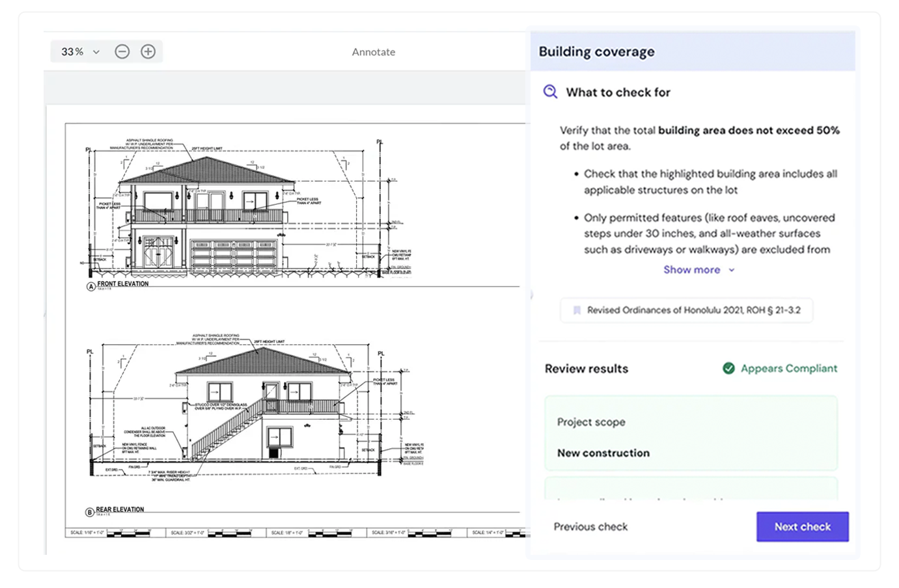
Task: Click the Rear Elevation drawing
Action: [255, 408]
